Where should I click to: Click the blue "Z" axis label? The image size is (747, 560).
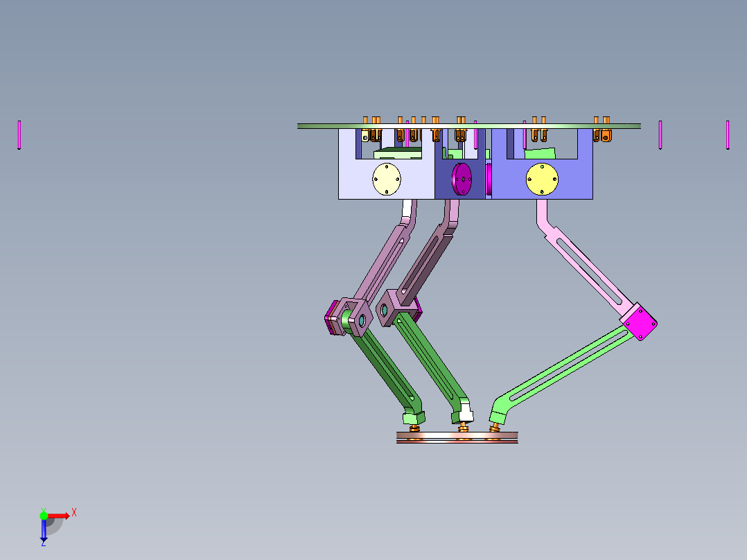(x=44, y=543)
